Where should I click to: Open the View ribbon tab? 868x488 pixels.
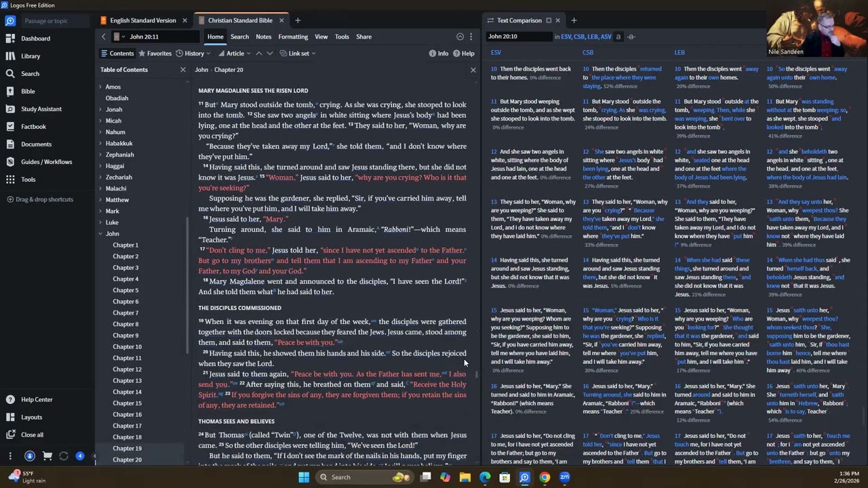321,37
